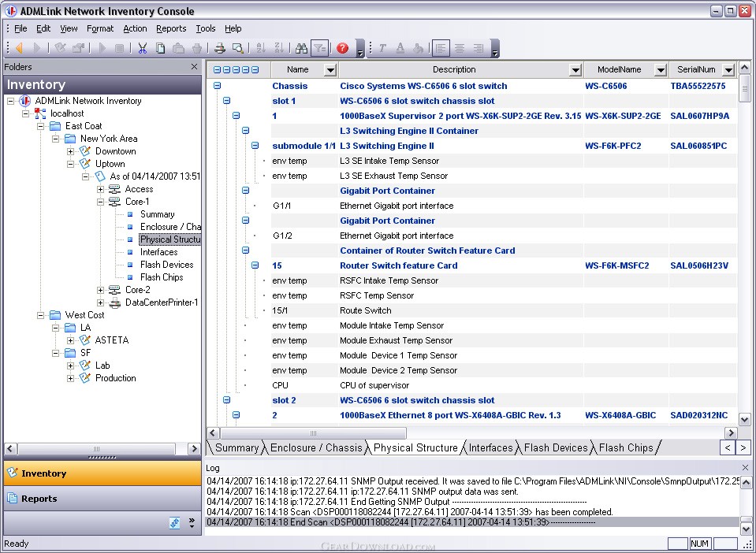756x553 pixels.
Task: Select Flash Devices under Core-1 in tree
Action: (x=166, y=265)
